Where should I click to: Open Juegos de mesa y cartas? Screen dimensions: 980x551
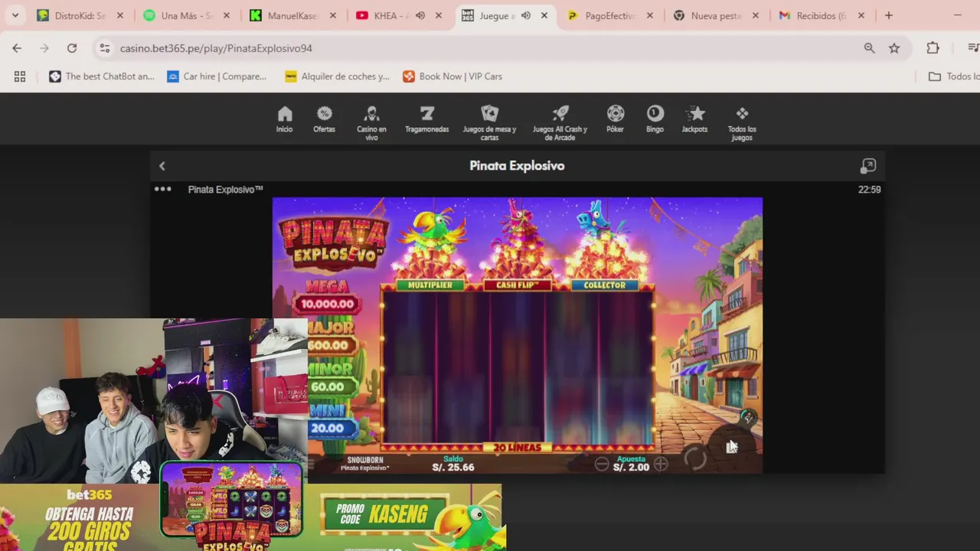click(489, 123)
